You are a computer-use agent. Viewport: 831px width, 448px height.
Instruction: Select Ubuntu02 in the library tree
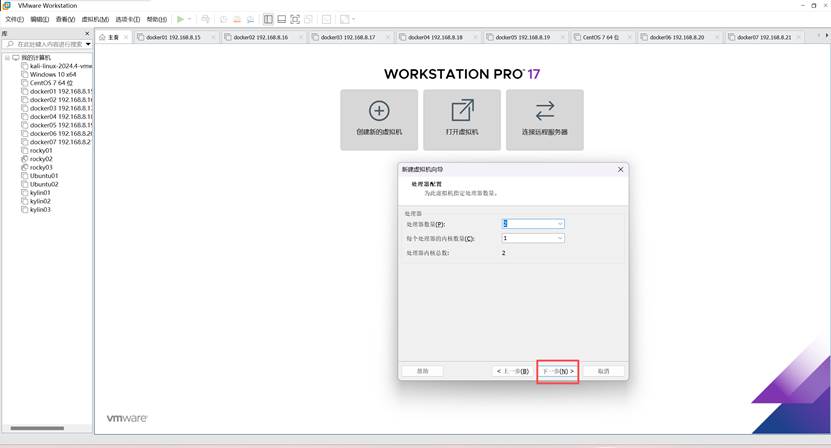(x=40, y=184)
